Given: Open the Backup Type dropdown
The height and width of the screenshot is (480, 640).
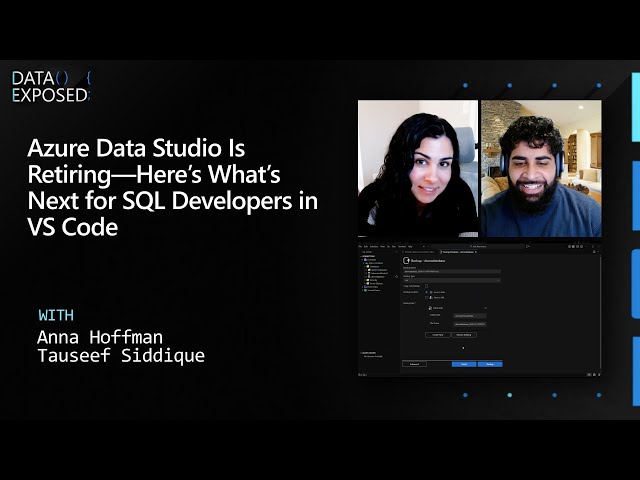Looking at the screenshot, I should (x=452, y=280).
